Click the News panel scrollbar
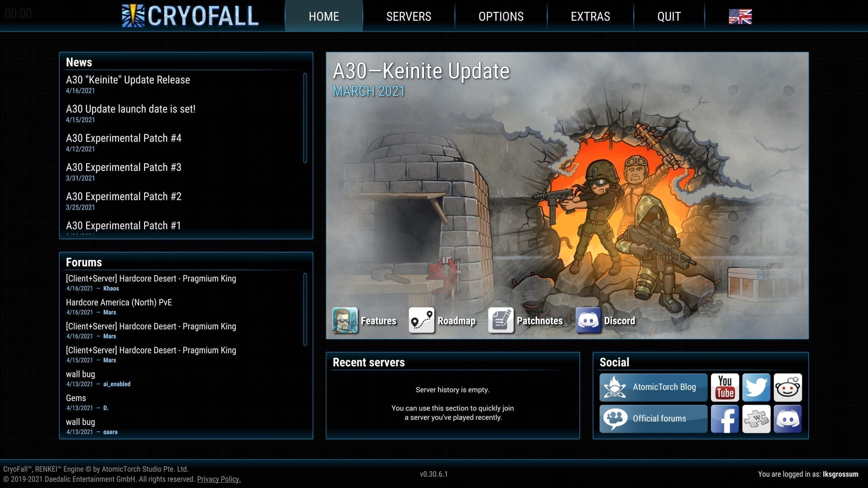This screenshot has width=868, height=488. [305, 118]
